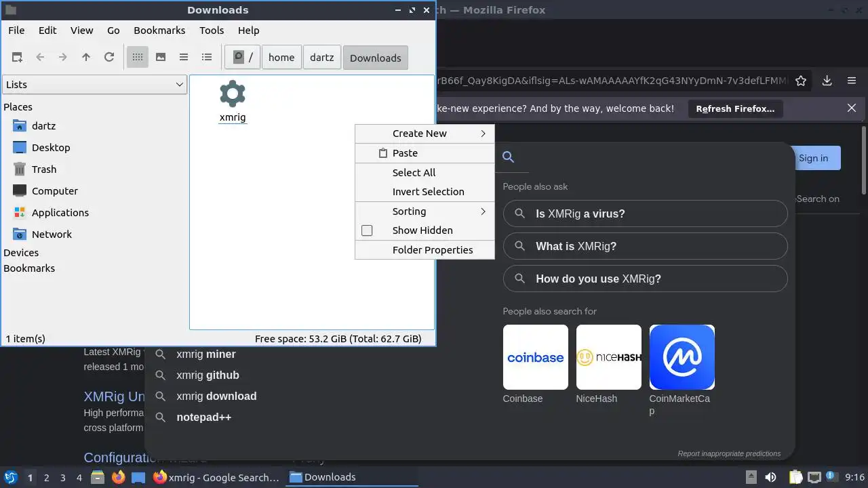Pick the 'xmrig miner' suggestion
This screenshot has height=488, width=868.
pos(205,354)
